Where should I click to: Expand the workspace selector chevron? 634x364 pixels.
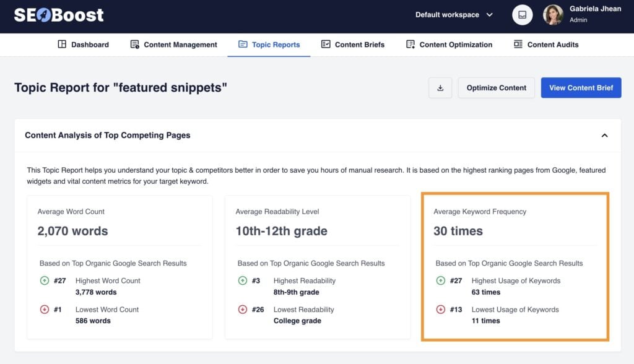click(489, 14)
